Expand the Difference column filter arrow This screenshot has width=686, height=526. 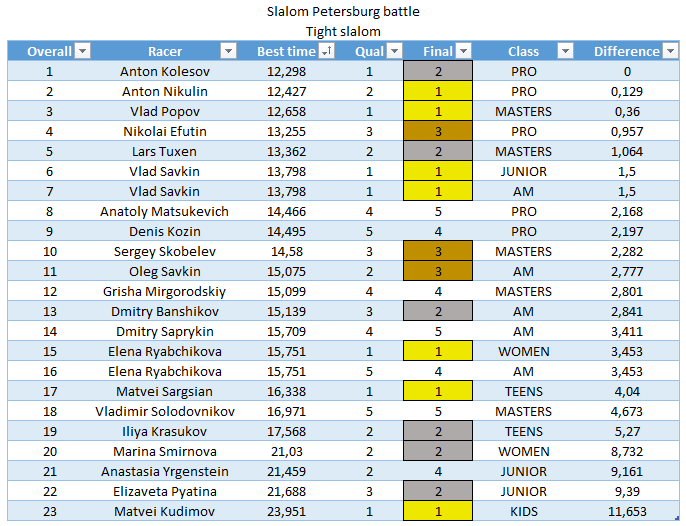pos(669,52)
